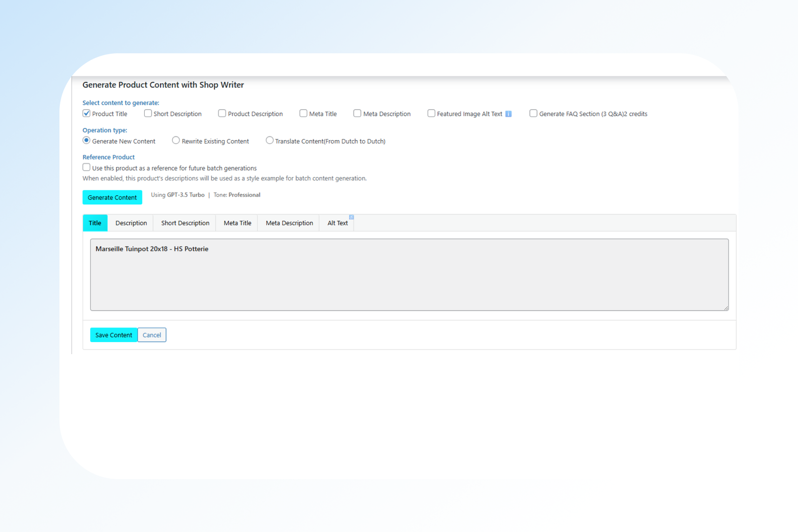Open the Short Description tab
798x532 pixels.
[185, 223]
